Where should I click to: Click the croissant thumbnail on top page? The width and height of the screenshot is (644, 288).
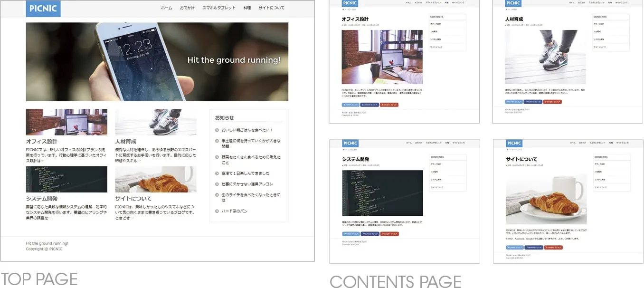coord(155,179)
